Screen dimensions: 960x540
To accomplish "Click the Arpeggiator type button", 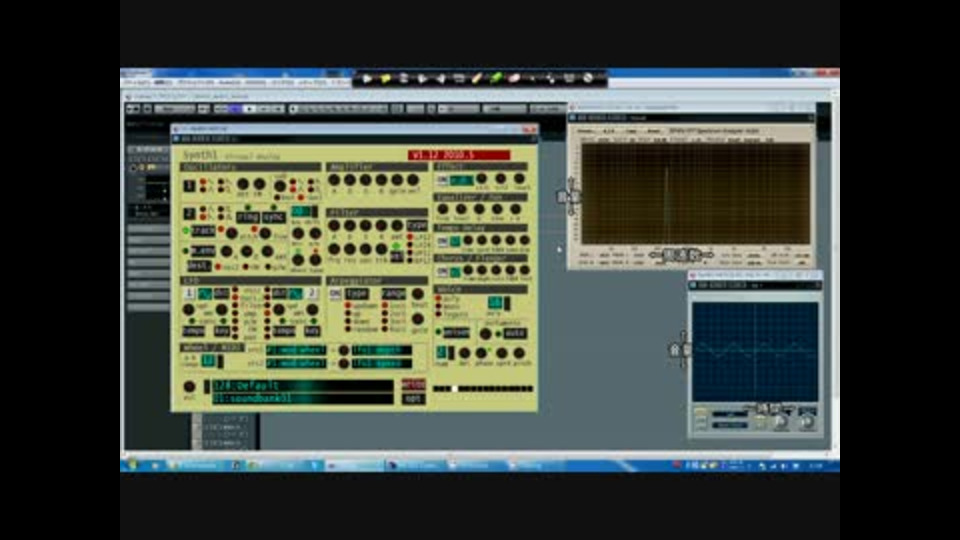I will (356, 294).
